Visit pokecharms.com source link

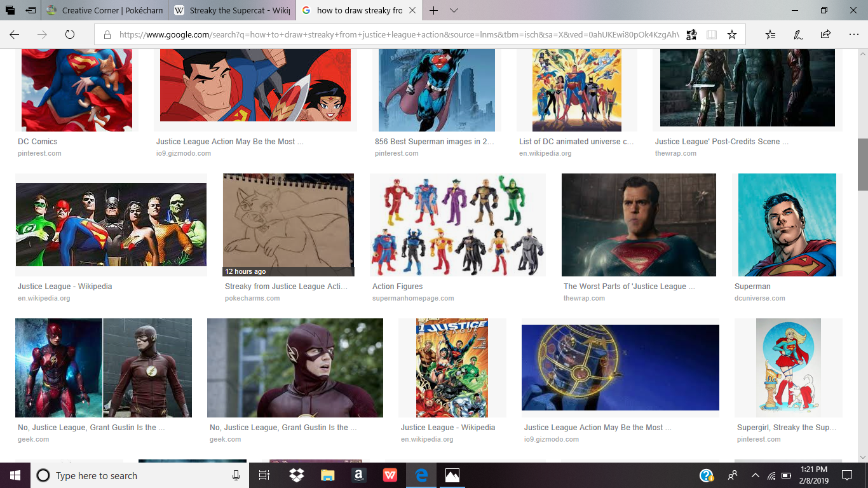[x=252, y=298]
